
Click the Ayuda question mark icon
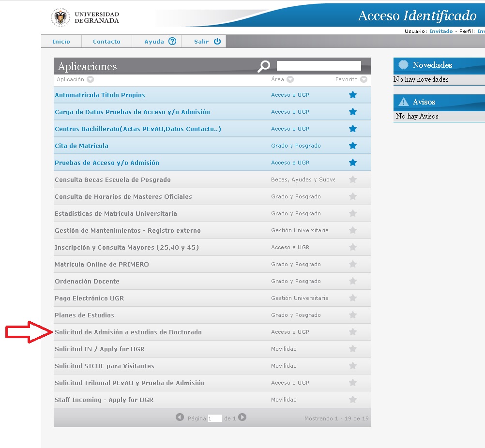tap(172, 42)
